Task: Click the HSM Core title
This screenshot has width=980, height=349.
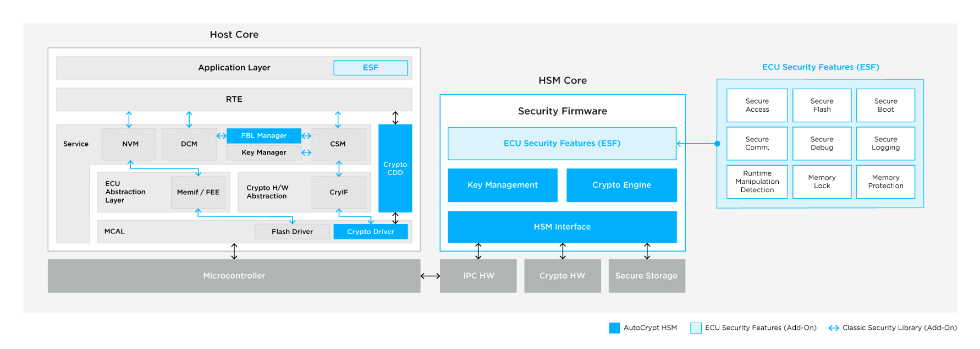Action: click(563, 80)
